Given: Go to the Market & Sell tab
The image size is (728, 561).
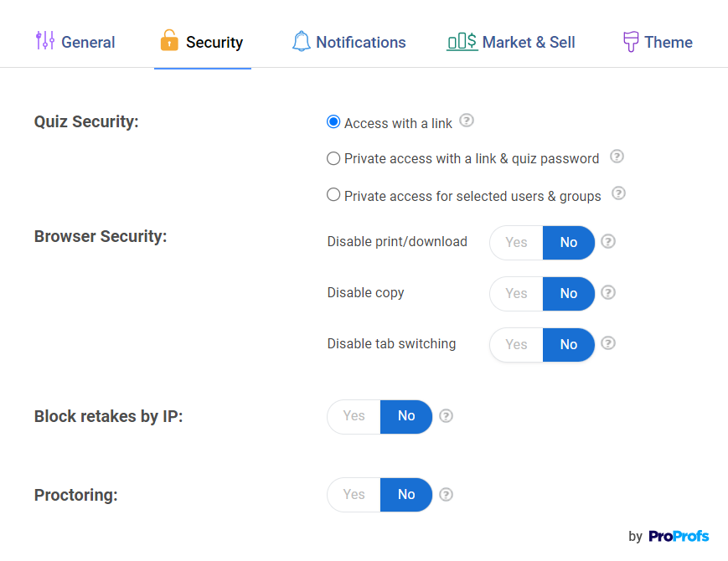Looking at the screenshot, I should pyautogui.click(x=511, y=42).
